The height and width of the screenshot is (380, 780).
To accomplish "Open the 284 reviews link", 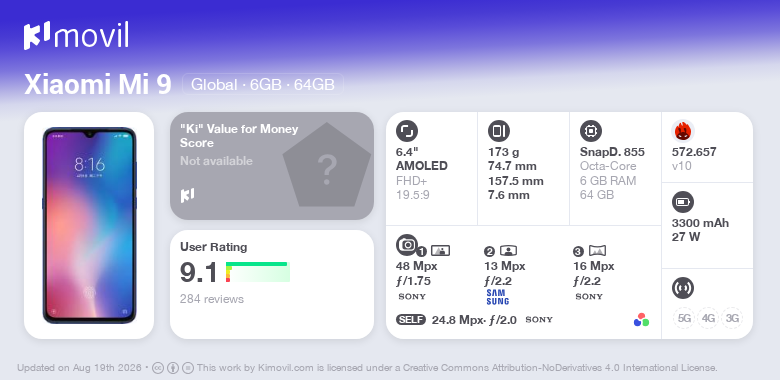I will [x=212, y=299].
